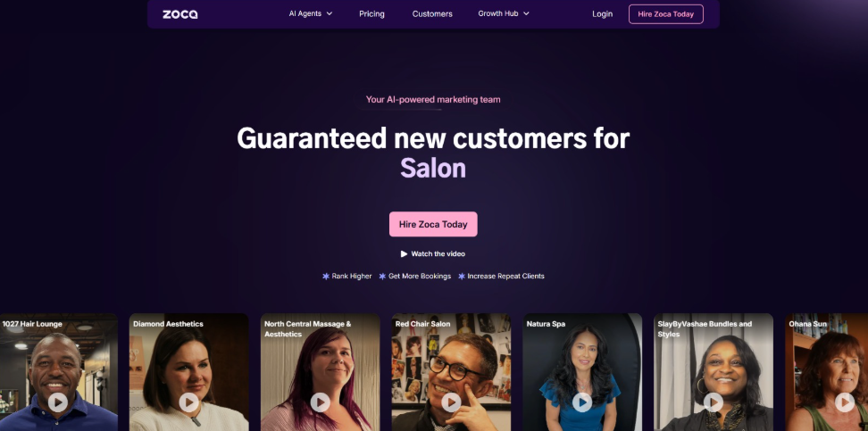Image resolution: width=868 pixels, height=431 pixels.
Task: Play the Natura Spa video
Action: [582, 402]
